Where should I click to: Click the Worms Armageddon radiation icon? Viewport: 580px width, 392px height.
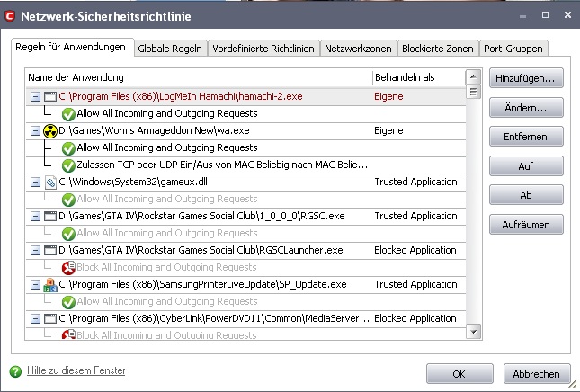pyautogui.click(x=50, y=131)
